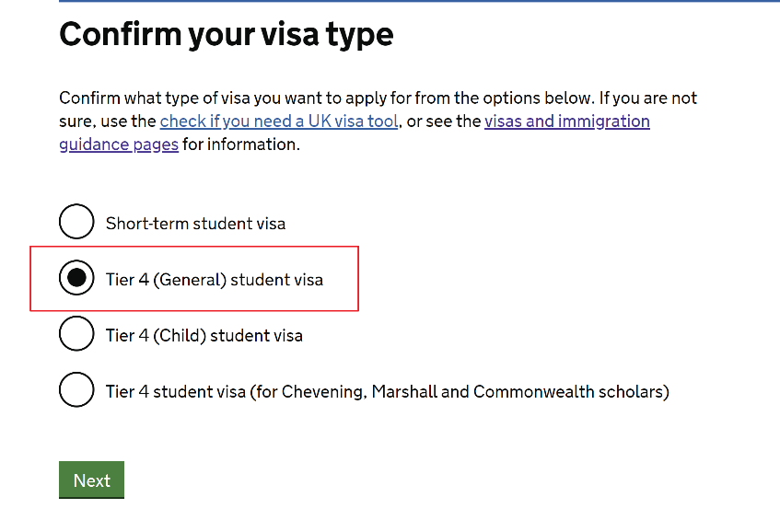Click the "Confirm your visa type" heading
This screenshot has width=780, height=532.
[227, 35]
